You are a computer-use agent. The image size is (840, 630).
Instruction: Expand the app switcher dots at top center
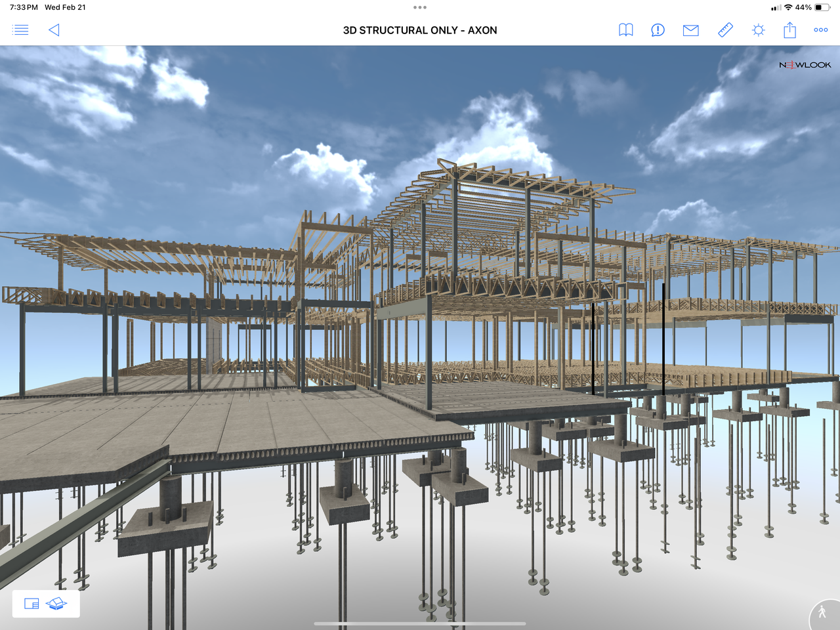(419, 7)
